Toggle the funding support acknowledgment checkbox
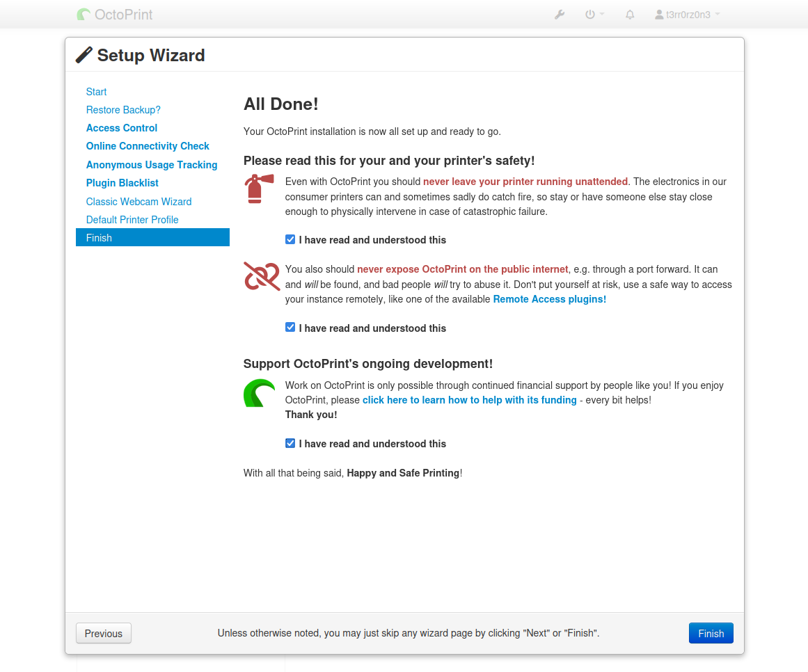This screenshot has height=672, width=808. pos(290,443)
